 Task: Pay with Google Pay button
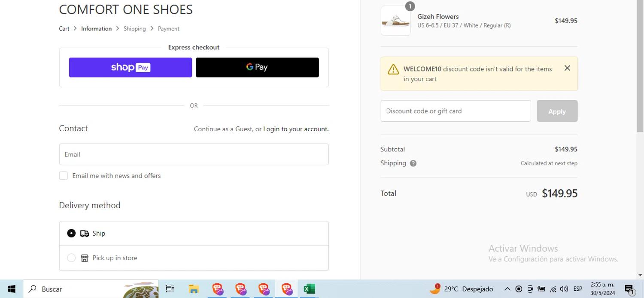tap(257, 68)
